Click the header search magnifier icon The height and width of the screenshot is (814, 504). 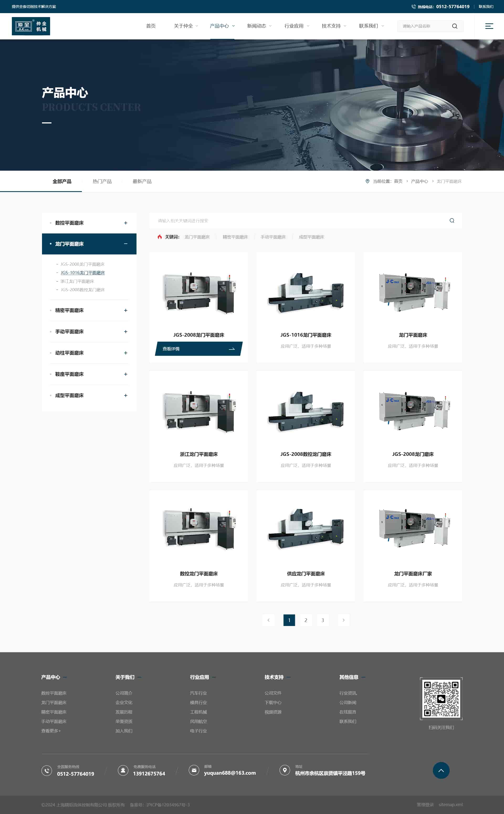(454, 26)
